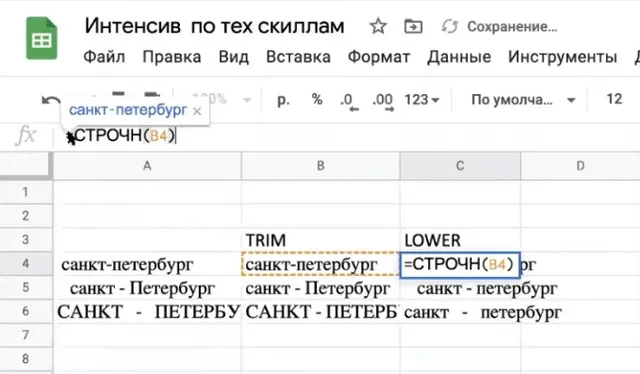Move document using the folder icon
This screenshot has width=640, height=374.
[413, 27]
